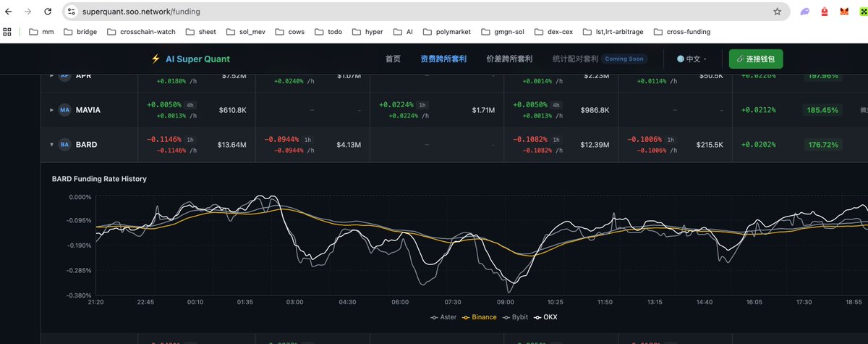
Task: Open site information icon in address bar
Action: click(x=71, y=12)
